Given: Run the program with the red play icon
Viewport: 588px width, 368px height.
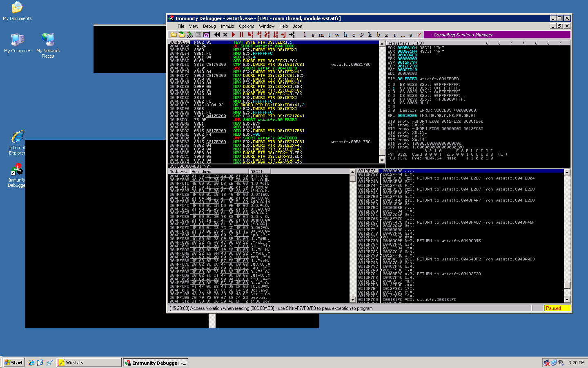Looking at the screenshot, I should tap(233, 35).
